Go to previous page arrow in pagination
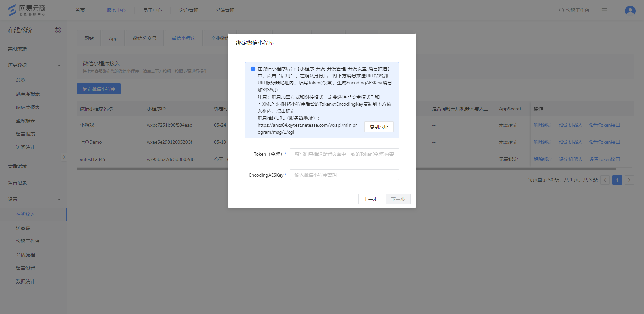This screenshot has height=314, width=644. click(x=605, y=180)
